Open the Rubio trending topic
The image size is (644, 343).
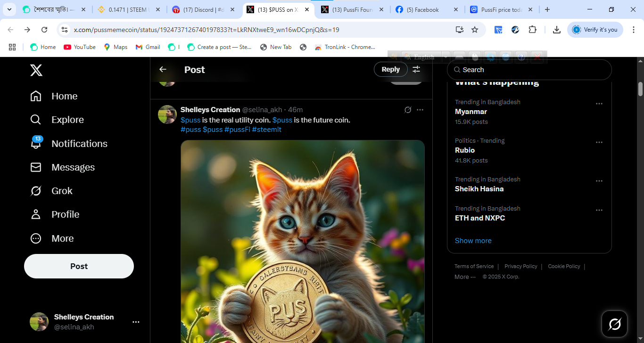tap(465, 150)
